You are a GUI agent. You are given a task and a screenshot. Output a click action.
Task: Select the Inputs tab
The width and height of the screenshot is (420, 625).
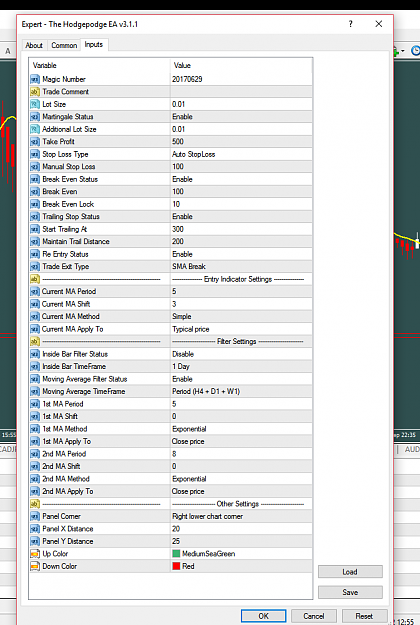[94, 45]
